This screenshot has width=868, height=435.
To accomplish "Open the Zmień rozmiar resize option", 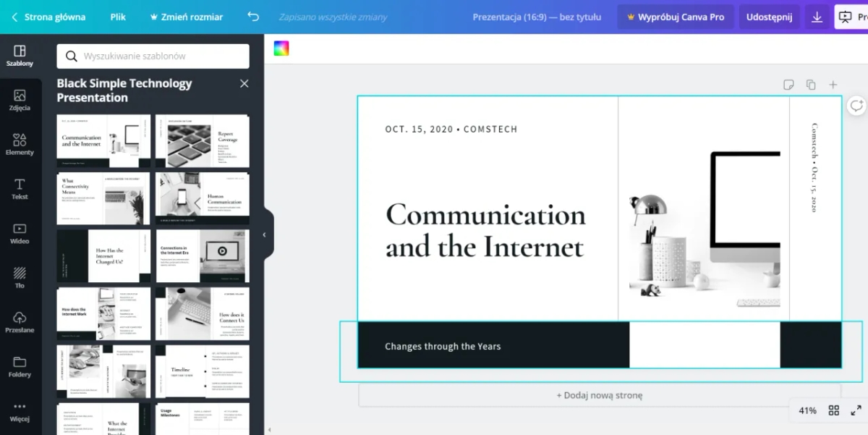I will [x=187, y=17].
